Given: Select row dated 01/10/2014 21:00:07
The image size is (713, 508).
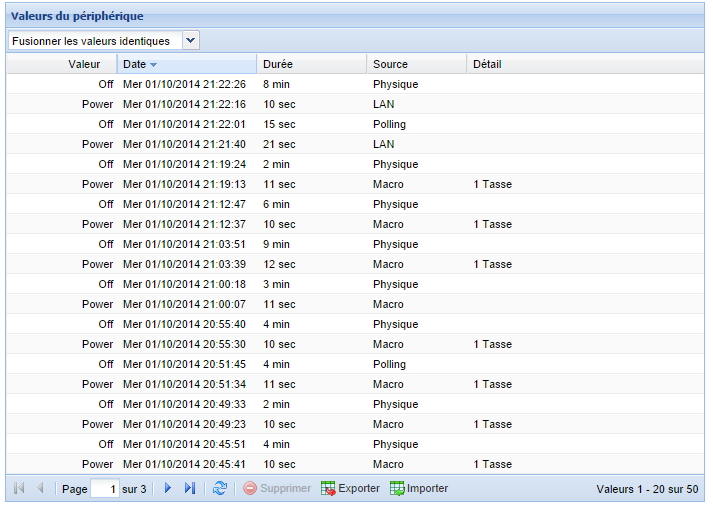Looking at the screenshot, I should pos(355,304).
